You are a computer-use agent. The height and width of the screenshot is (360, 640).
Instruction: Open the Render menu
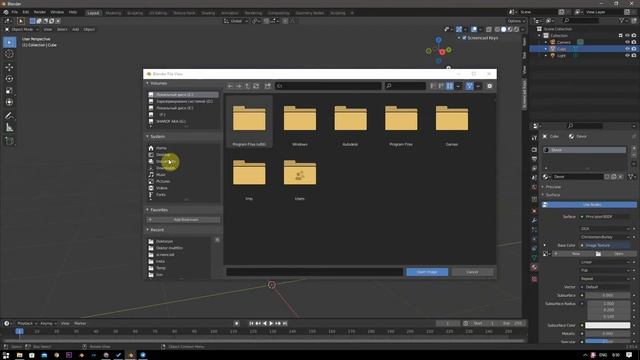[40, 12]
